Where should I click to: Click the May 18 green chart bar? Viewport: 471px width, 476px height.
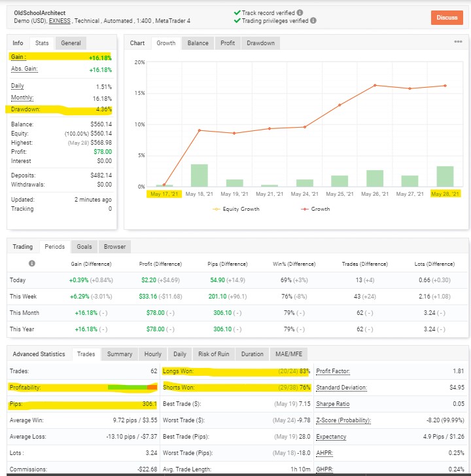tap(200, 175)
